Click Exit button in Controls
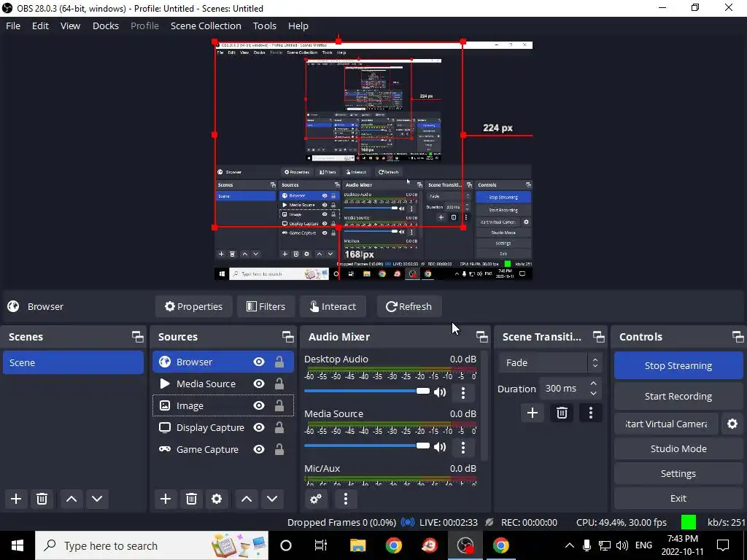 tap(678, 498)
